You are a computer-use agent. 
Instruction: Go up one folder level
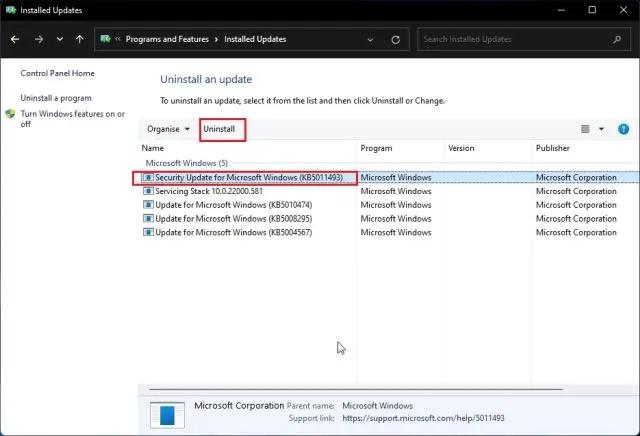pos(79,40)
